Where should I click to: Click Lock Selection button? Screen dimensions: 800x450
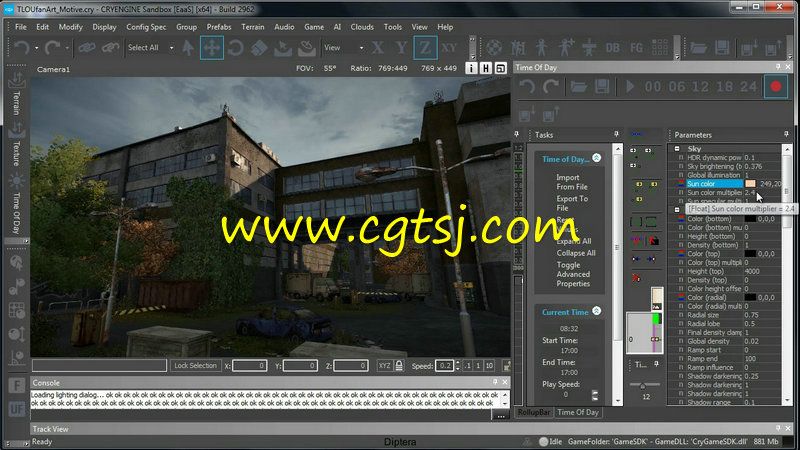pos(195,365)
